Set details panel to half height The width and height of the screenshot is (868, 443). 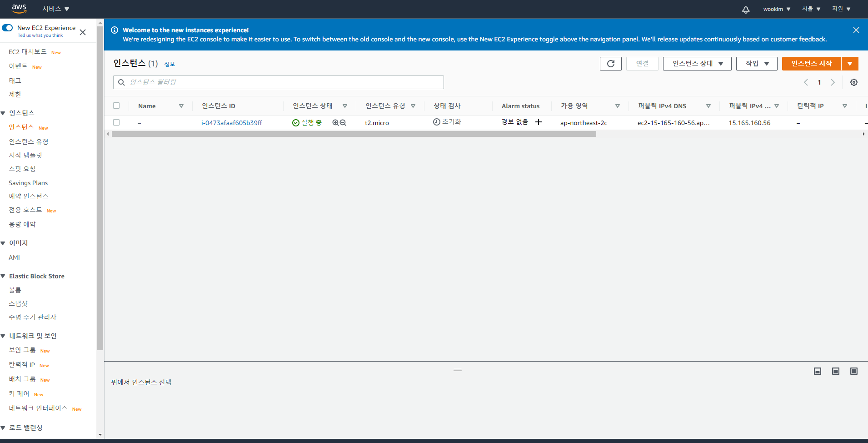click(x=836, y=371)
